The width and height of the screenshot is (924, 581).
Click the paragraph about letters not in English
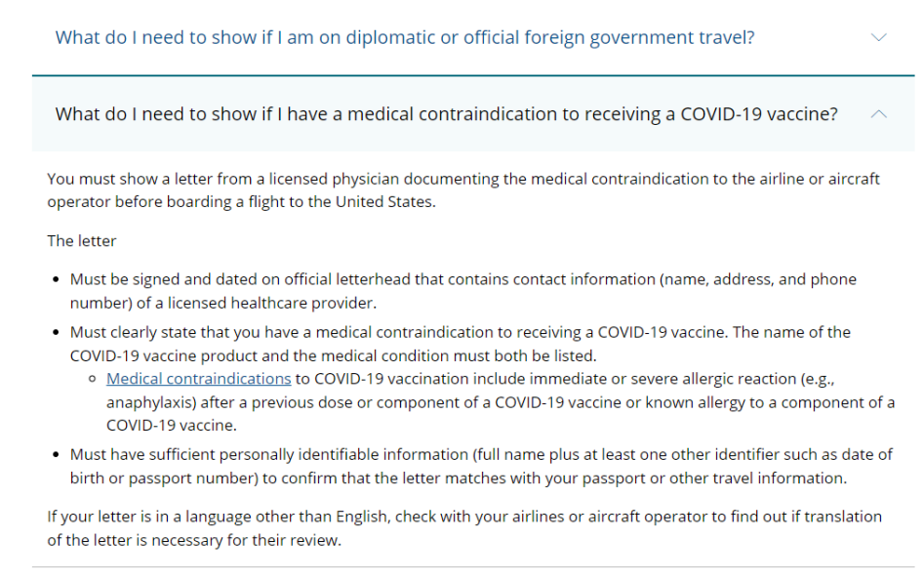(x=464, y=528)
